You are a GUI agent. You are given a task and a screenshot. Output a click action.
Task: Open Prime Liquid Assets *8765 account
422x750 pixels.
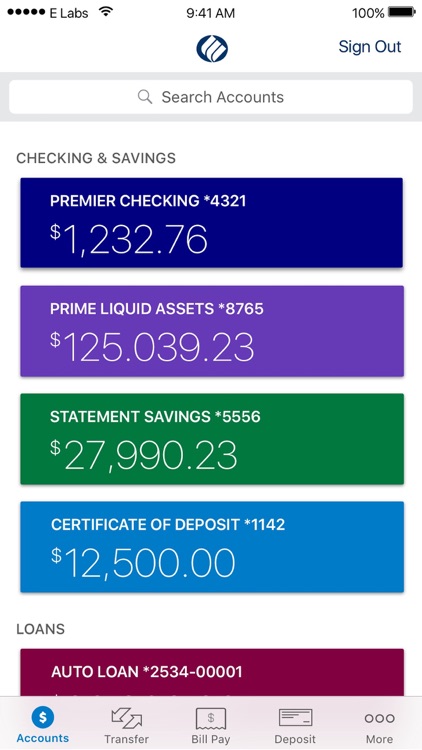212,331
